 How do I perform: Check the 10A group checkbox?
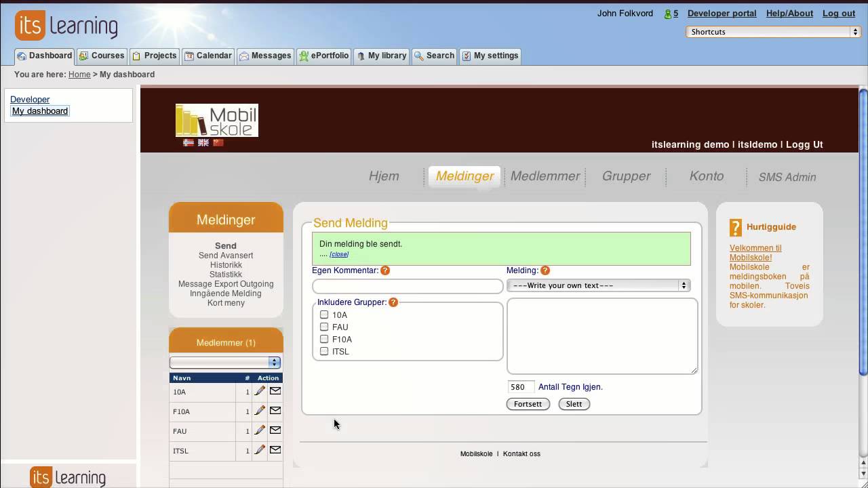324,314
